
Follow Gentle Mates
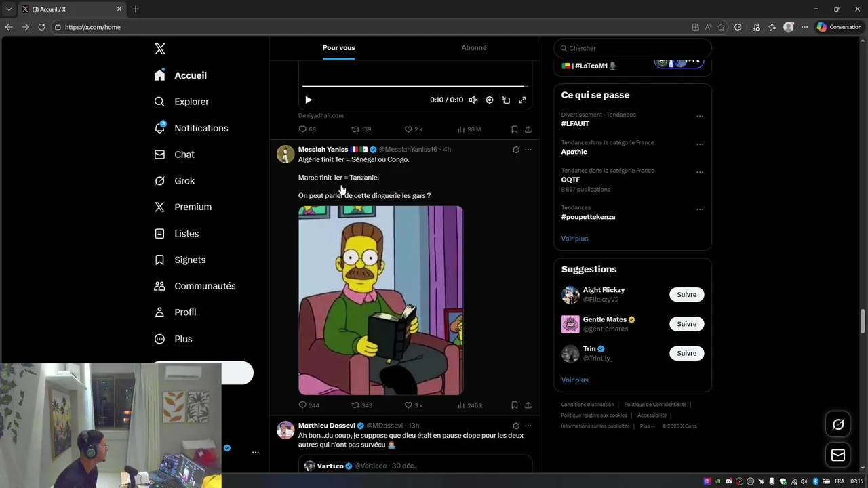tap(686, 324)
